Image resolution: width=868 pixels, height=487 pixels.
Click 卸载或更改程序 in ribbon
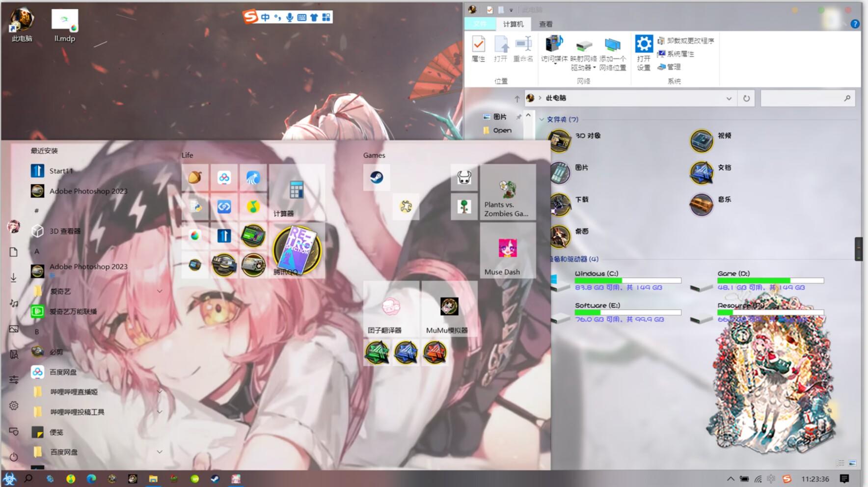pos(686,41)
